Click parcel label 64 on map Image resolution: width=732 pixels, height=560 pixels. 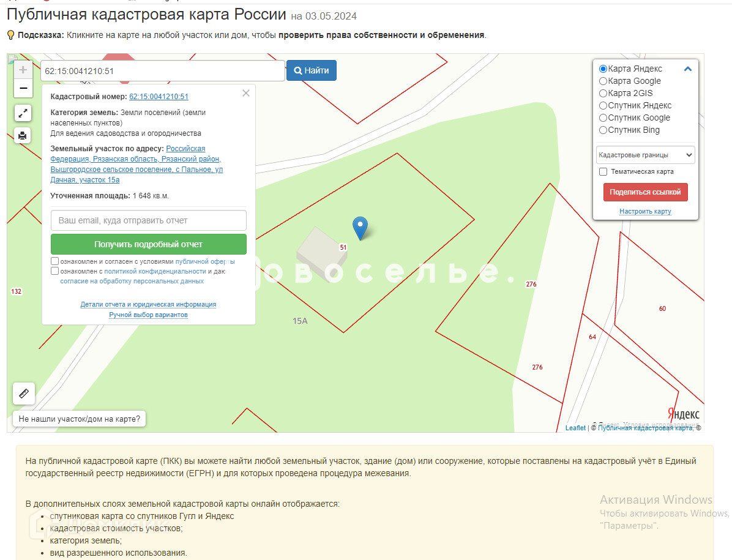592,337
